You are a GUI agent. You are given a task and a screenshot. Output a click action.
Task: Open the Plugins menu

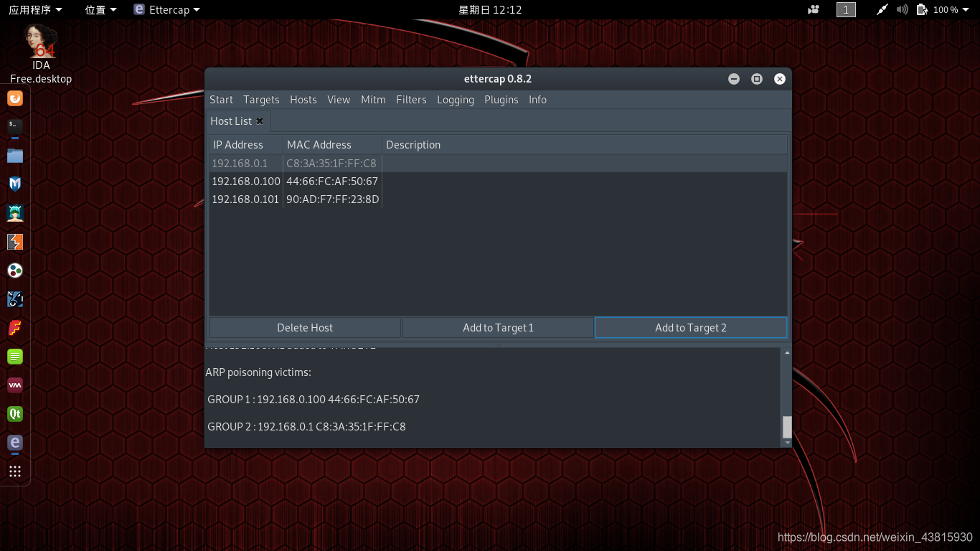pos(501,100)
